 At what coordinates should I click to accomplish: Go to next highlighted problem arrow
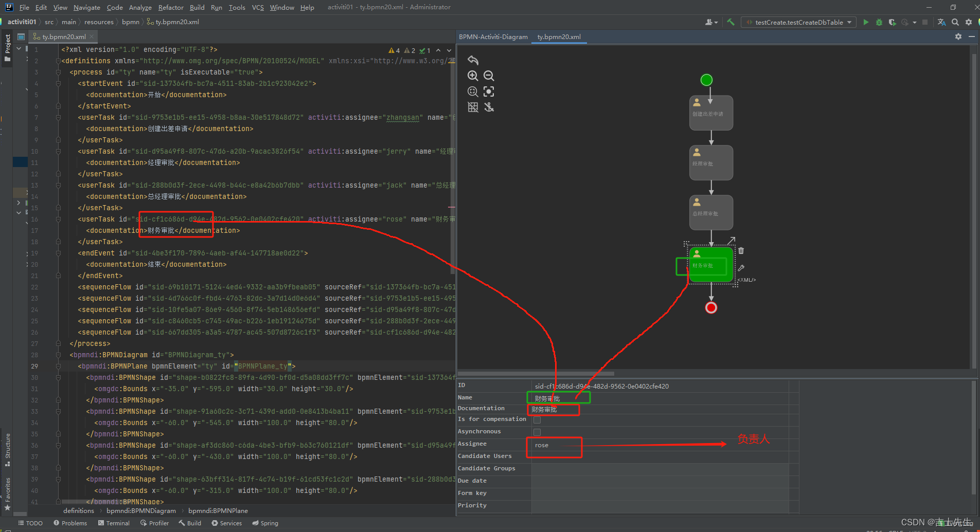[449, 50]
